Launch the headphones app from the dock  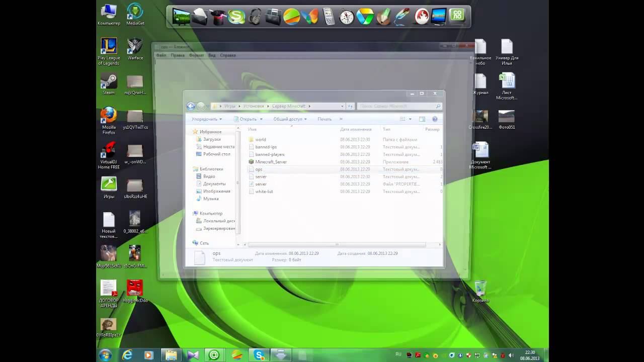[x=255, y=17]
